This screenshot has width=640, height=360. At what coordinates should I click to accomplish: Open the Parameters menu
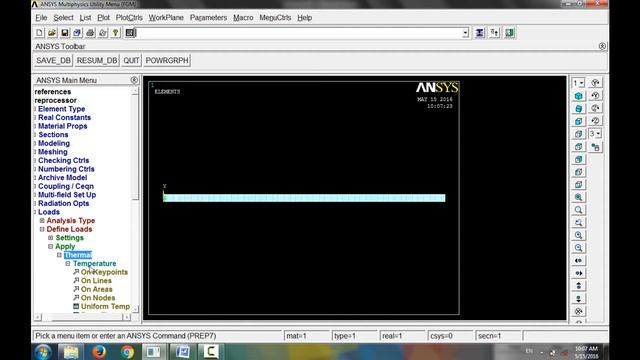pos(209,18)
